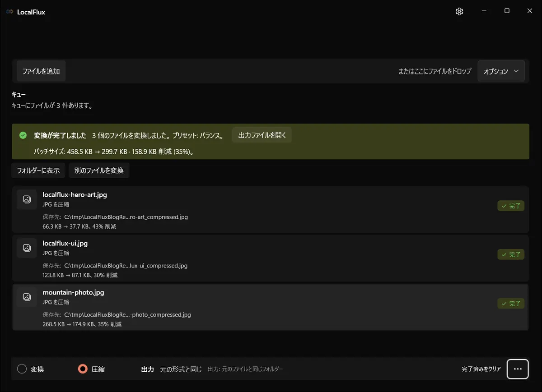Maximize the LocalFlux window
542x392 pixels.
pos(507,11)
